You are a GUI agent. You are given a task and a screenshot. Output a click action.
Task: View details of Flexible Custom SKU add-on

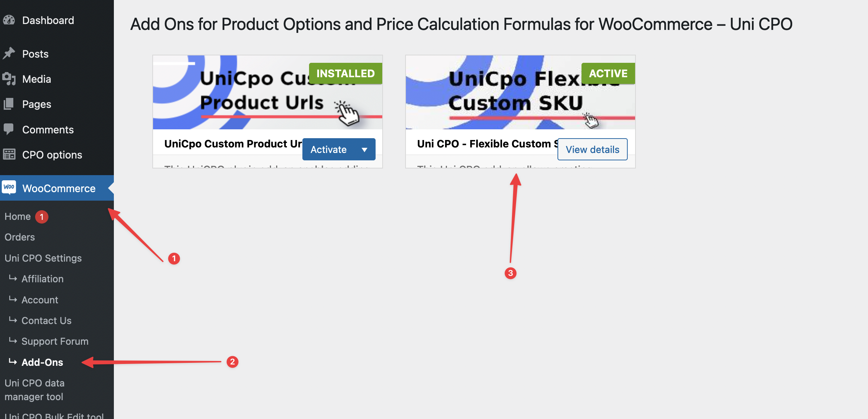click(x=592, y=150)
